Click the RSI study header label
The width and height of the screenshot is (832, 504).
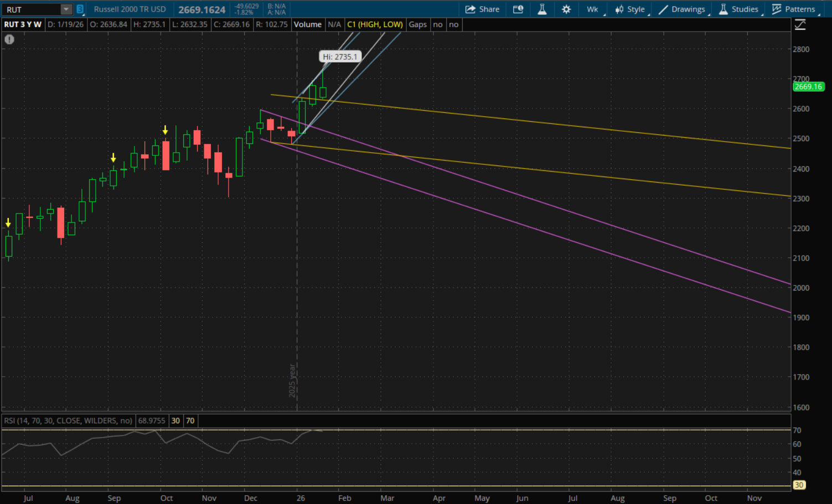point(68,420)
